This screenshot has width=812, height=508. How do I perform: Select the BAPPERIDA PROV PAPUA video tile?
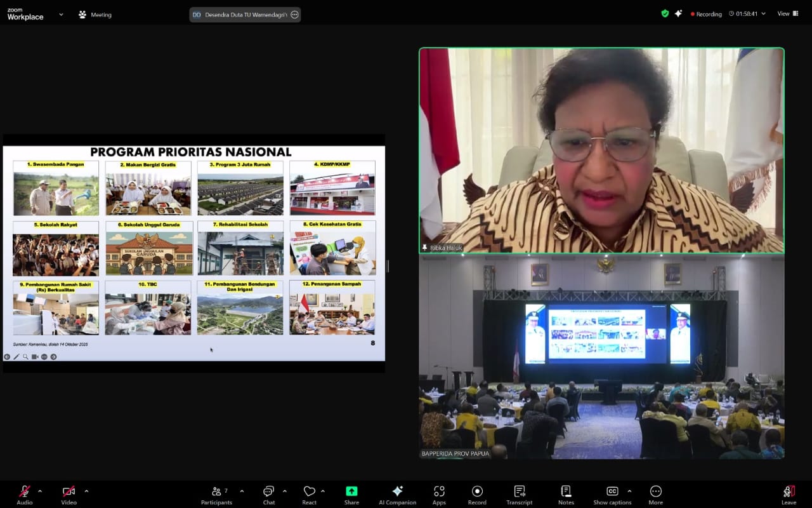(601, 357)
